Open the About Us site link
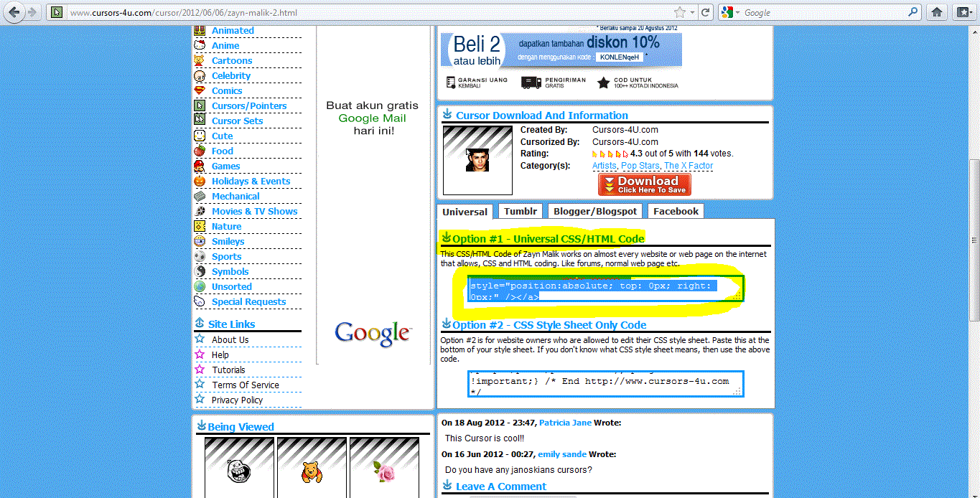The height and width of the screenshot is (498, 980). pyautogui.click(x=230, y=339)
